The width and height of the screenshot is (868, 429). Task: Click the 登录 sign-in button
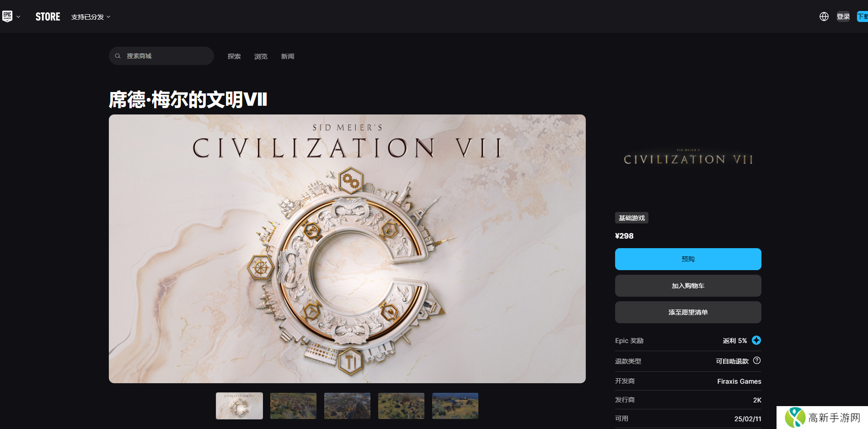point(843,16)
